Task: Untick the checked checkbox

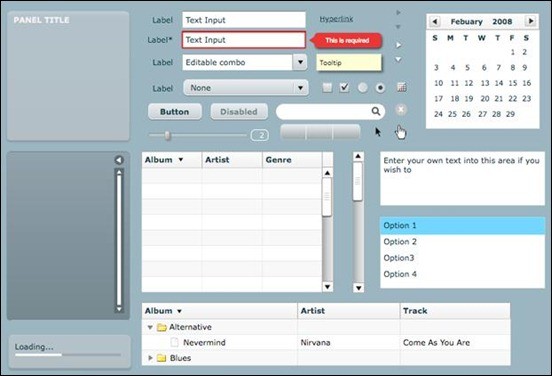Action: [344, 87]
